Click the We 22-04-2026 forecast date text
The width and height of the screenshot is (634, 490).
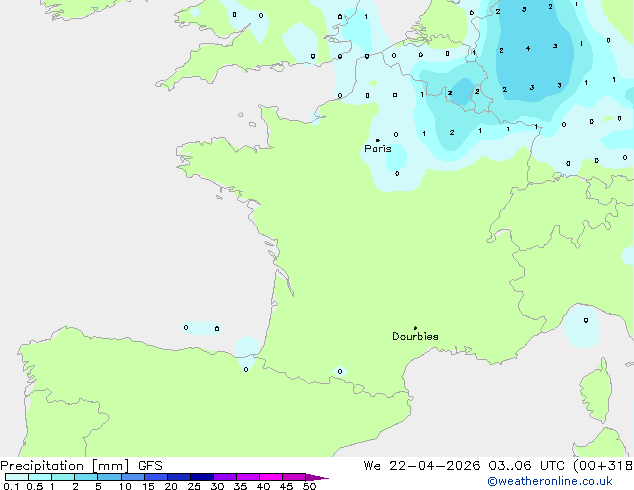(x=422, y=466)
